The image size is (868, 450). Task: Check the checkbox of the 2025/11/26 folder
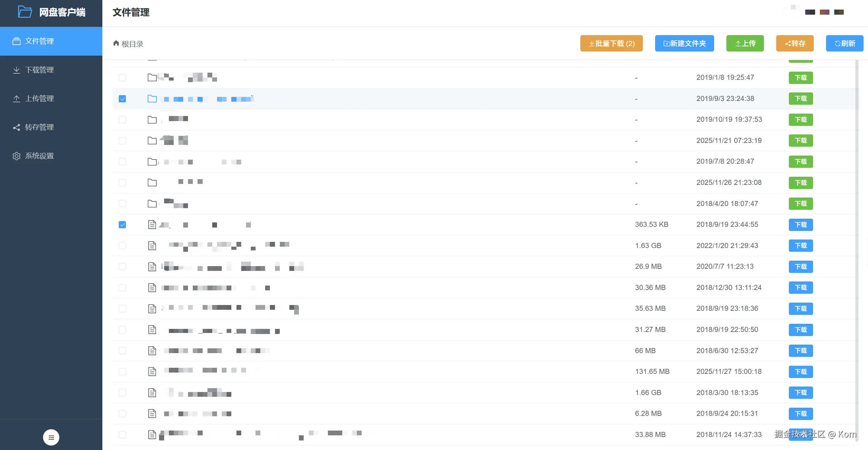[122, 183]
